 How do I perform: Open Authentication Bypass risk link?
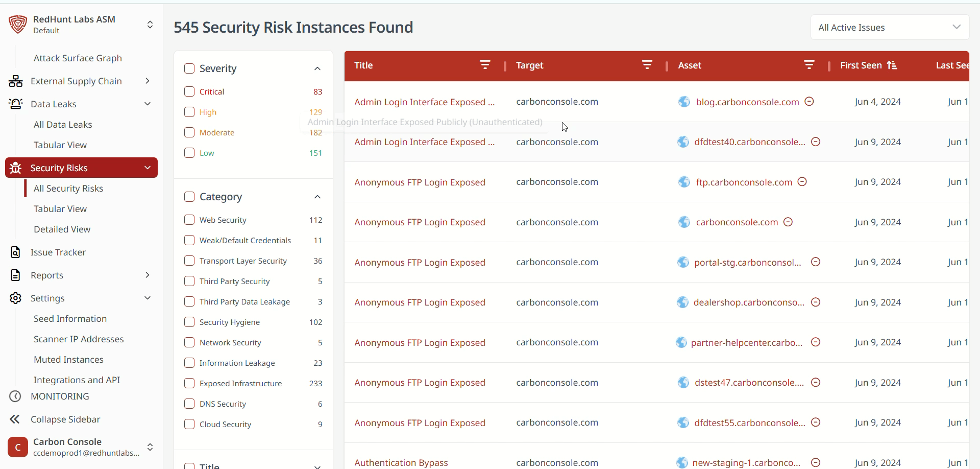tap(401, 462)
